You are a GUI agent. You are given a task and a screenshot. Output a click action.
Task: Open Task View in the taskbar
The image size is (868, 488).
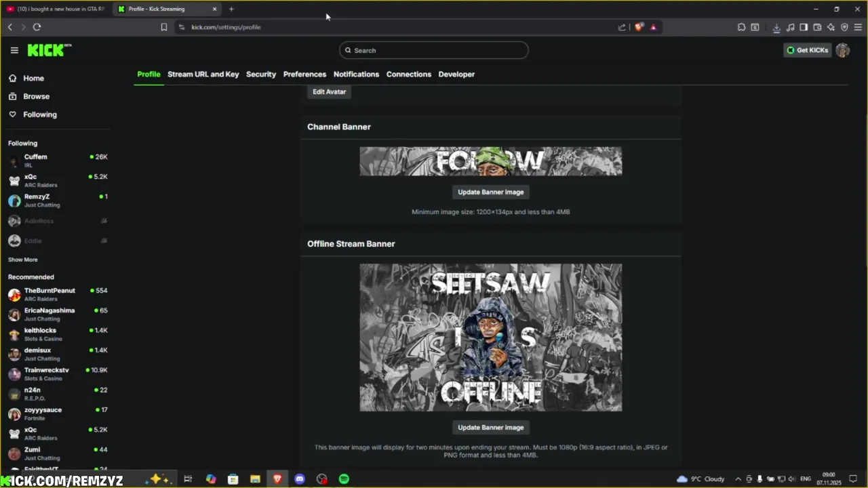click(188, 479)
